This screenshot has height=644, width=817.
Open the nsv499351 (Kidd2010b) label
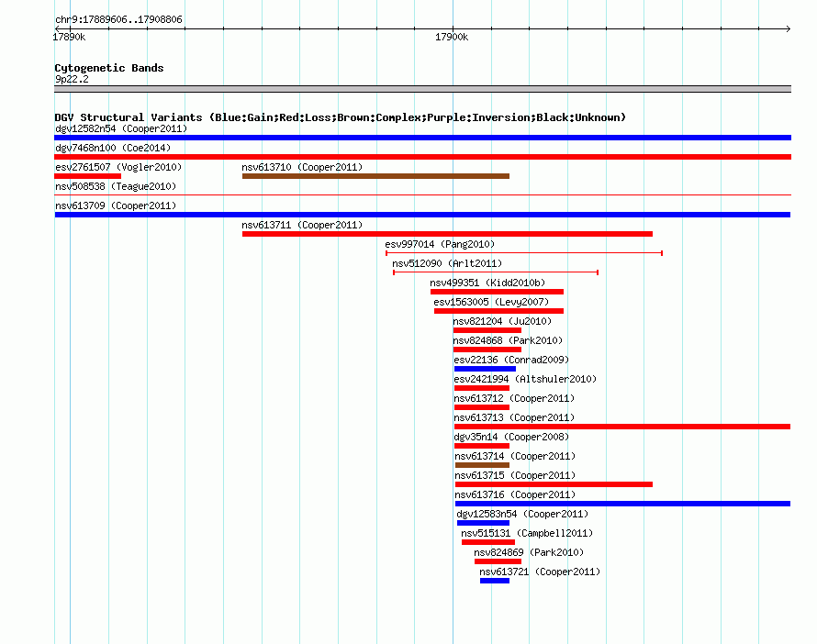click(487, 283)
